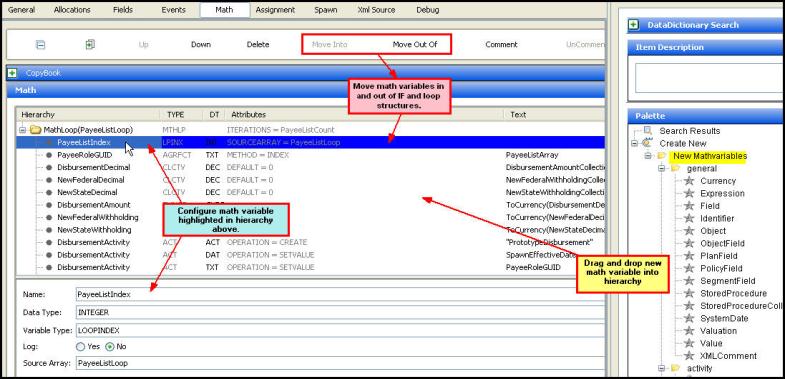Click the star icon beside Object
This screenshot has width=785, height=379.
[x=689, y=231]
